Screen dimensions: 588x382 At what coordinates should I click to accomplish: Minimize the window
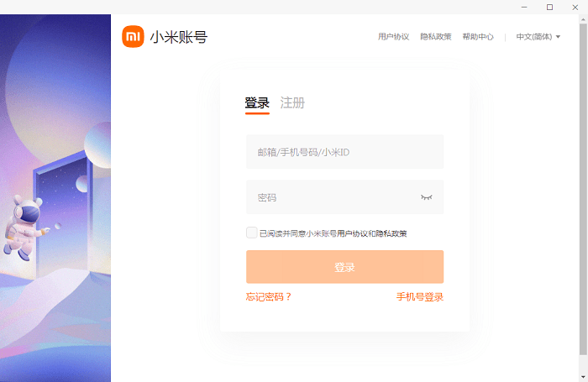(x=526, y=7)
